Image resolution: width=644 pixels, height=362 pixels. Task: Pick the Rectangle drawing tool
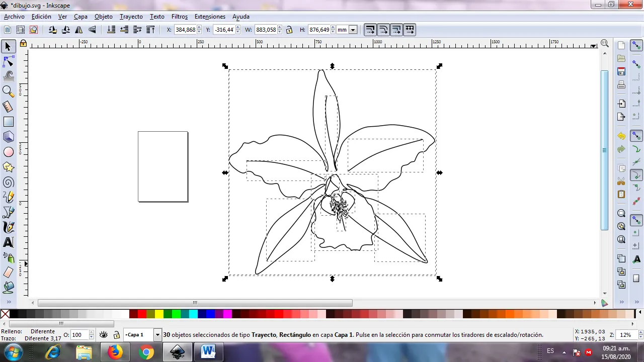click(8, 122)
